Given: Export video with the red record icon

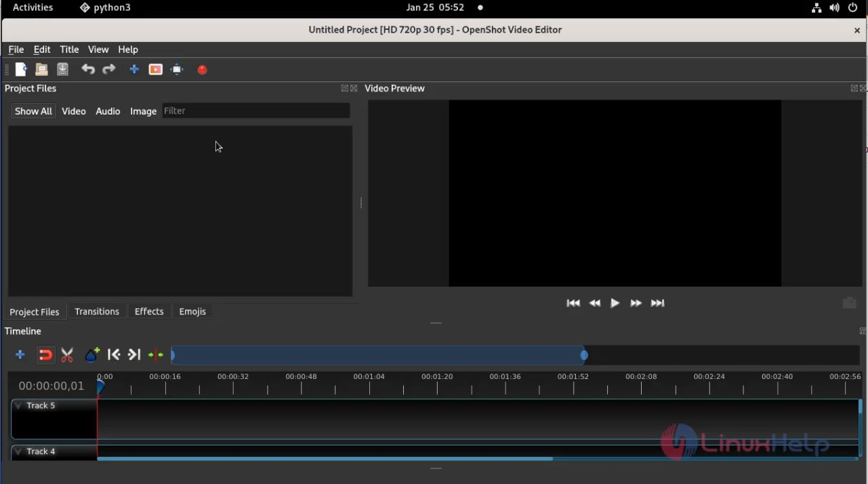Looking at the screenshot, I should tap(203, 69).
